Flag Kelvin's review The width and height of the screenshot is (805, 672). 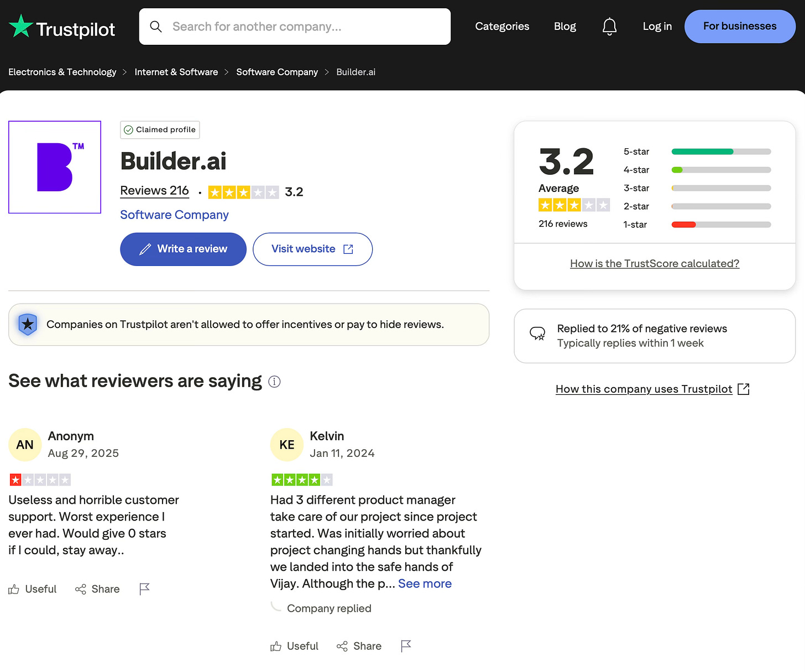click(x=406, y=646)
